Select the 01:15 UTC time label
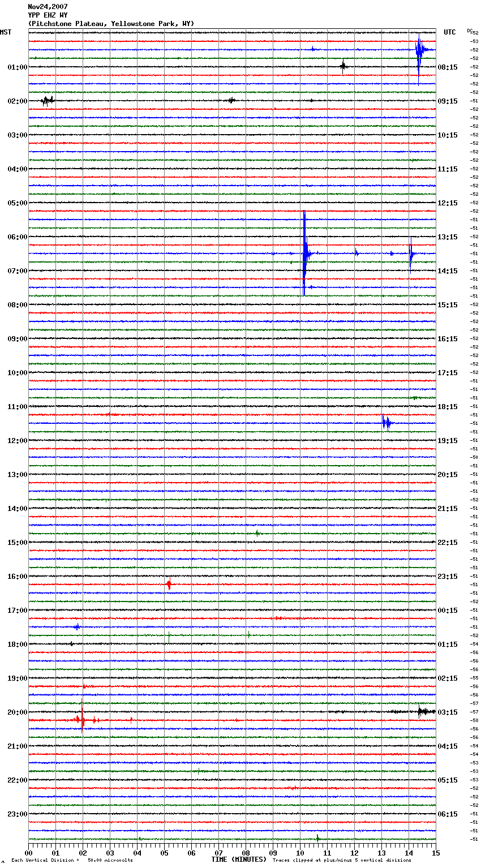Viewport: 481px width, 868px height. (448, 644)
